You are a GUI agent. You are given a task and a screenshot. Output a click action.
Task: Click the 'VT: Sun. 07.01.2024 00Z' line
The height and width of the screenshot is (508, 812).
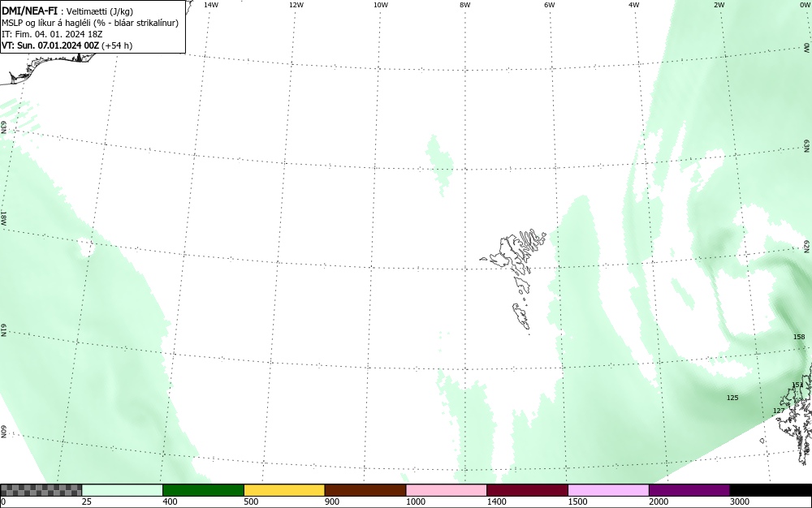(50, 45)
